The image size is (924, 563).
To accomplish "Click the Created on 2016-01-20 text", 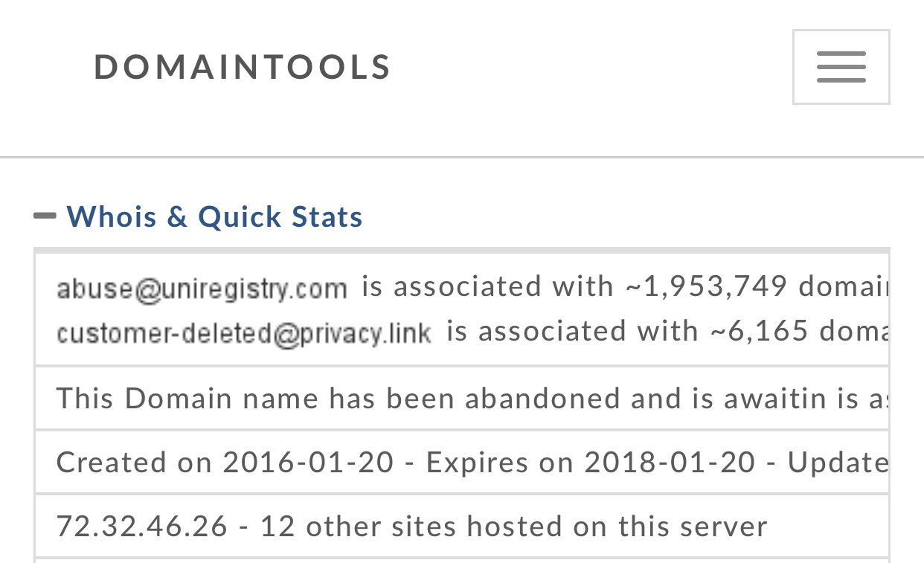I will coord(225,462).
